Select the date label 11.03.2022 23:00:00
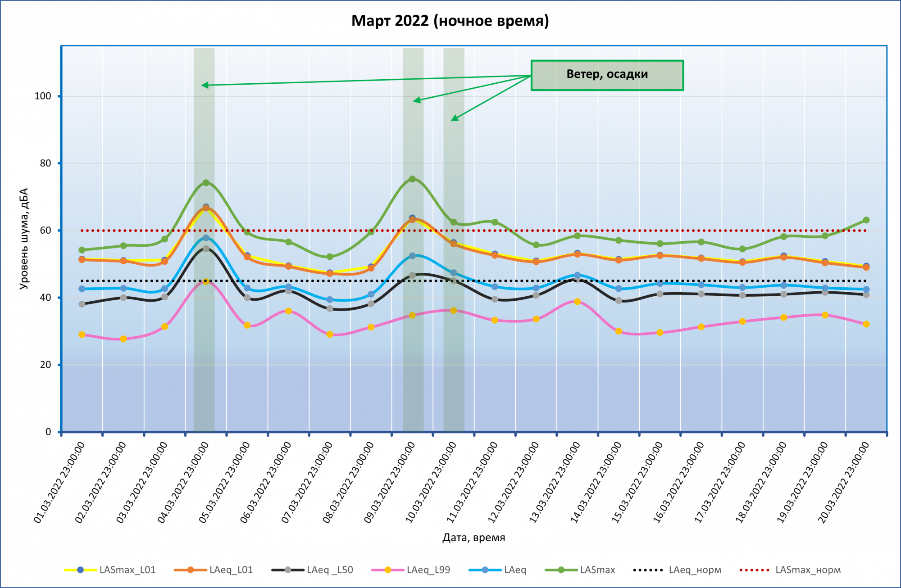The image size is (901, 588). click(473, 483)
